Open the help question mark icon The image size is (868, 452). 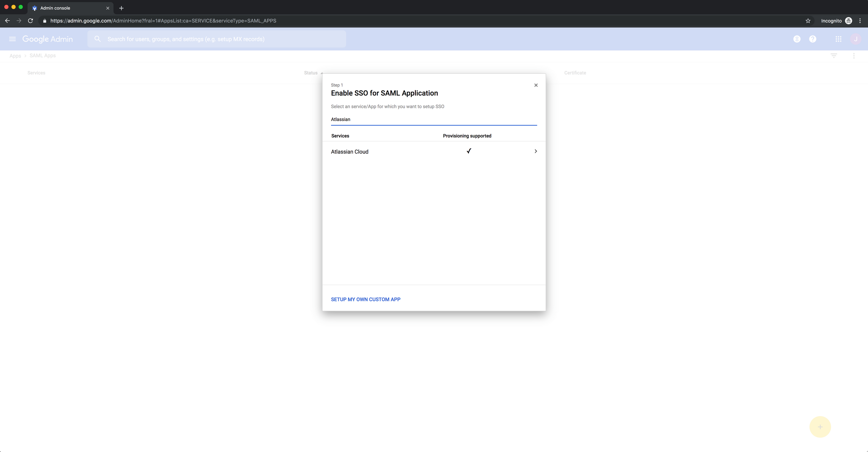pyautogui.click(x=812, y=39)
